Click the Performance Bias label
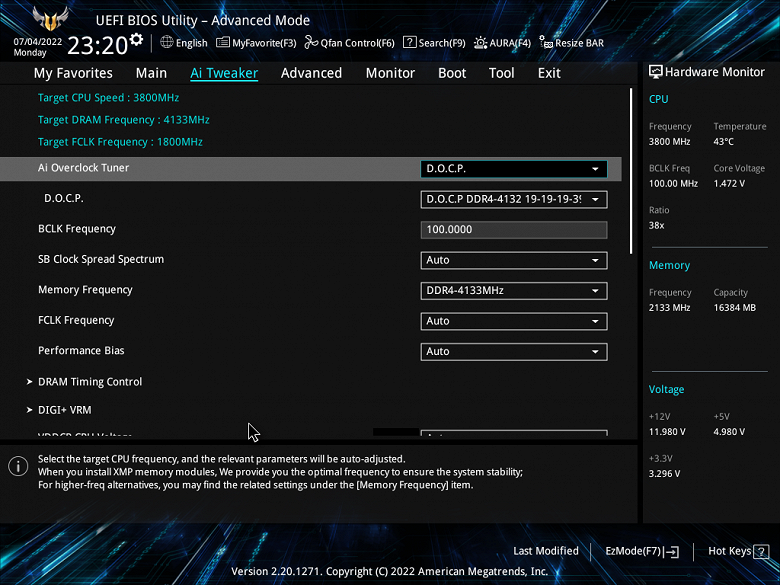The height and width of the screenshot is (585, 780). pyautogui.click(x=81, y=351)
